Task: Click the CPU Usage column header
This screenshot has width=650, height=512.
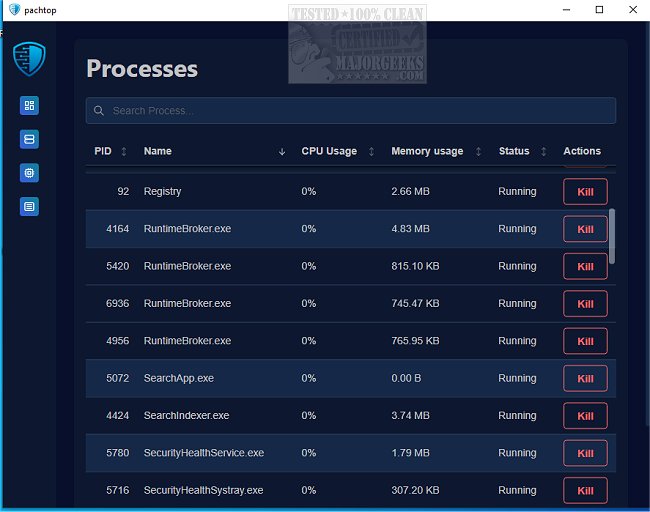Action: coord(329,151)
